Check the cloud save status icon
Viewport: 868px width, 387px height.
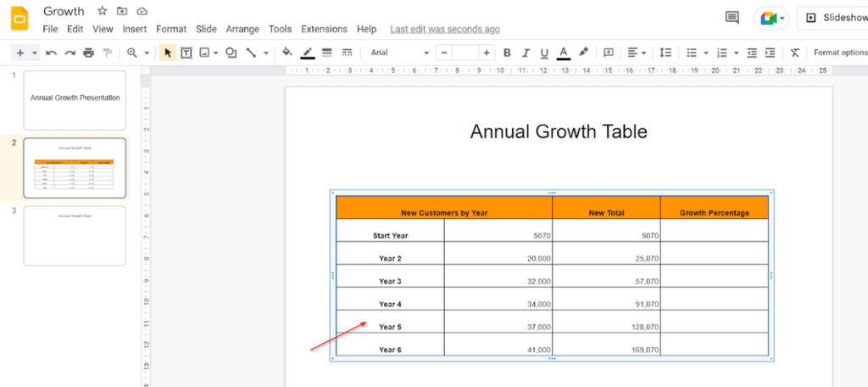tap(142, 11)
